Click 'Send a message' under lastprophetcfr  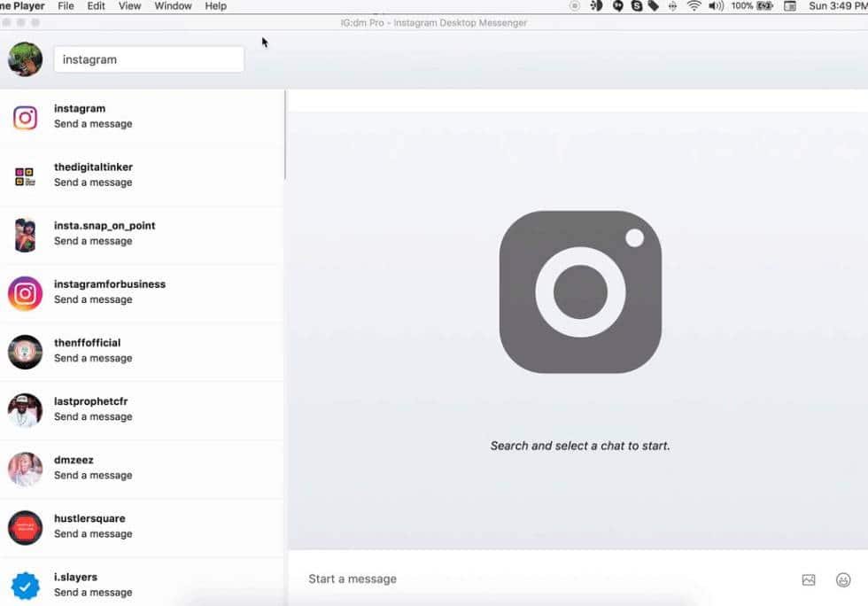[93, 416]
